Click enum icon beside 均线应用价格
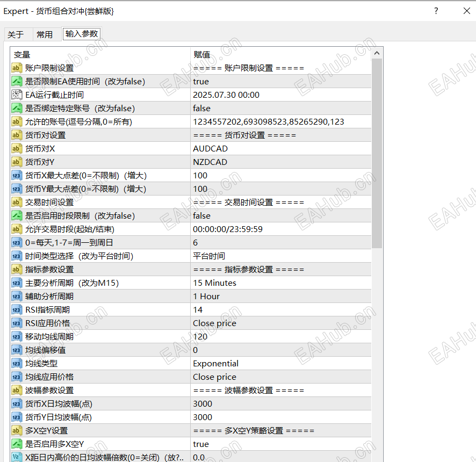The width and height of the screenshot is (476, 462). click(x=17, y=377)
